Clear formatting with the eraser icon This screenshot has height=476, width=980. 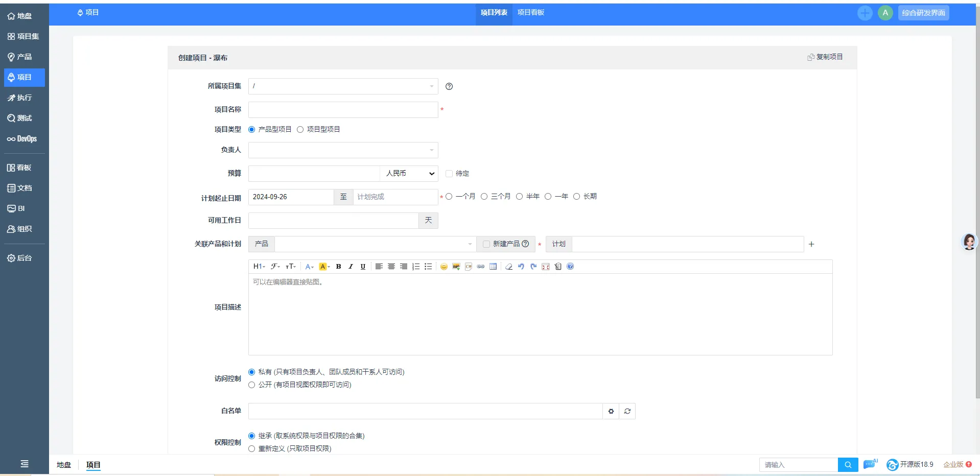coord(508,267)
